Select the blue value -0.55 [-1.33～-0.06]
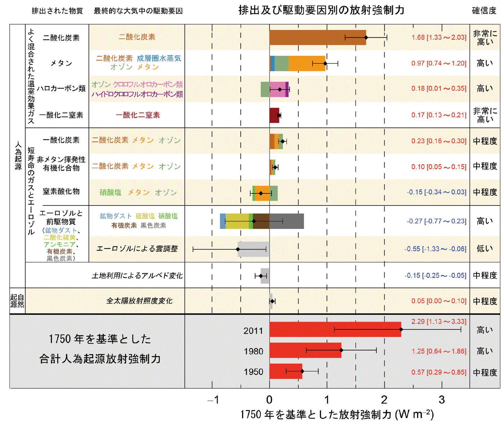The height and width of the screenshot is (422, 504). pos(435,249)
